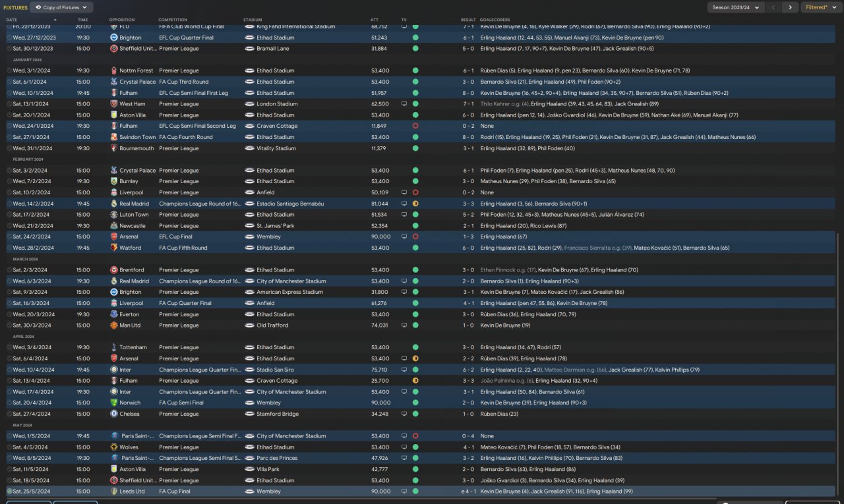Viewport: 844px width, 504px height.
Task: Click the Luton Town club badge
Action: [114, 215]
